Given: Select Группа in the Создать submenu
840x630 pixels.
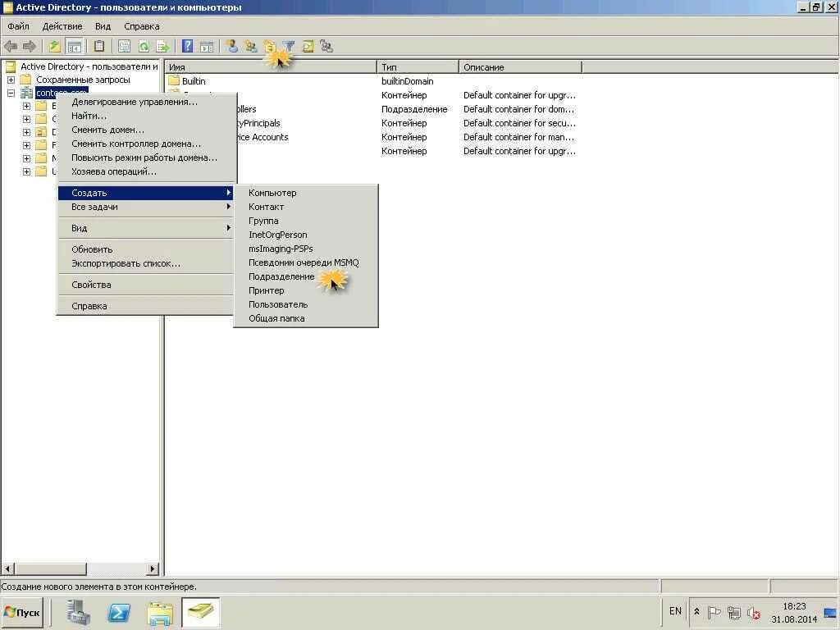Looking at the screenshot, I should click(x=306, y=221).
